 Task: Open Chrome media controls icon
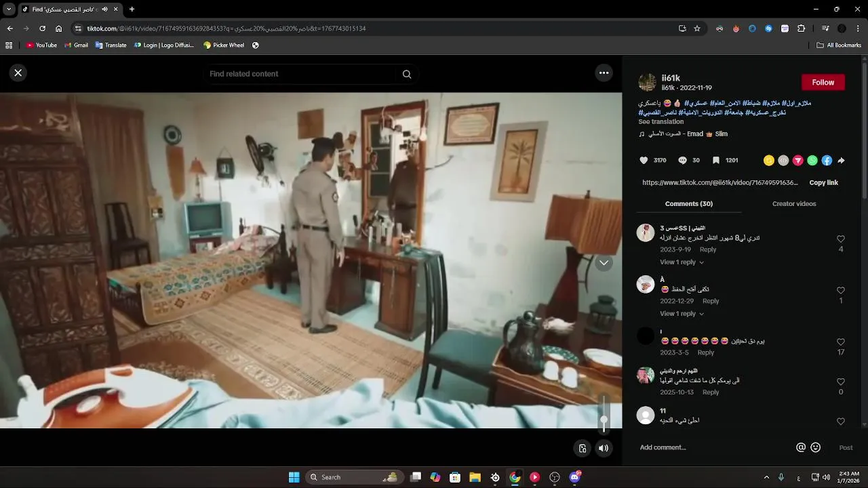(x=825, y=28)
